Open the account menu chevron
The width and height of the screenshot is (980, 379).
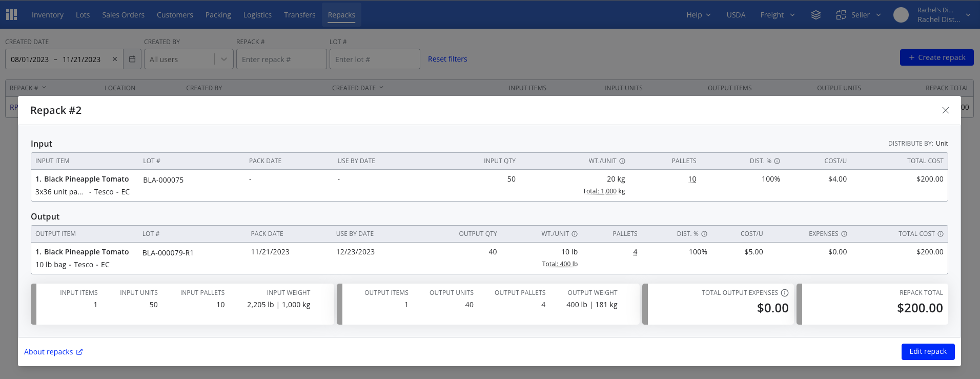click(x=968, y=15)
